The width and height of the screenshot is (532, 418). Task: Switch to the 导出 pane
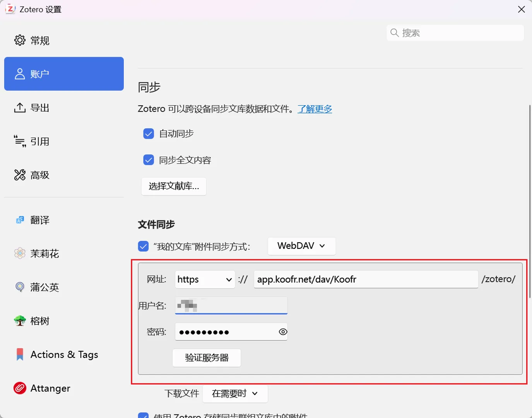[x=64, y=108]
